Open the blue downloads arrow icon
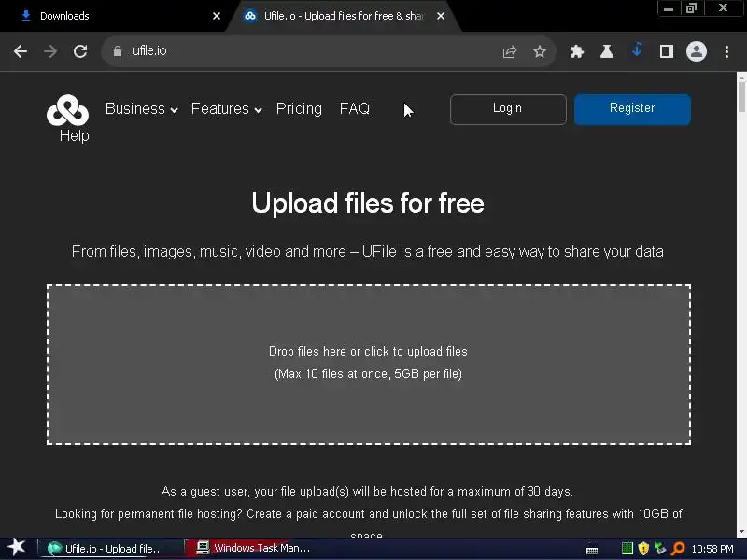 (x=637, y=50)
